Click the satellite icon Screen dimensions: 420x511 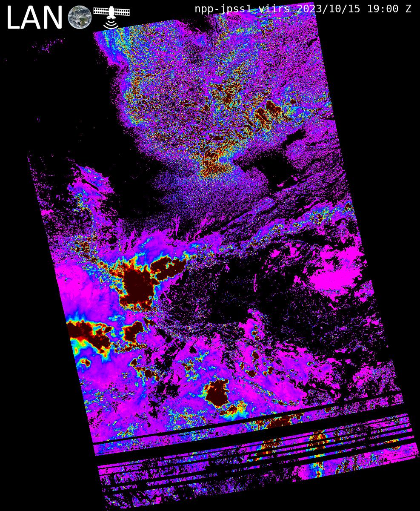[111, 17]
